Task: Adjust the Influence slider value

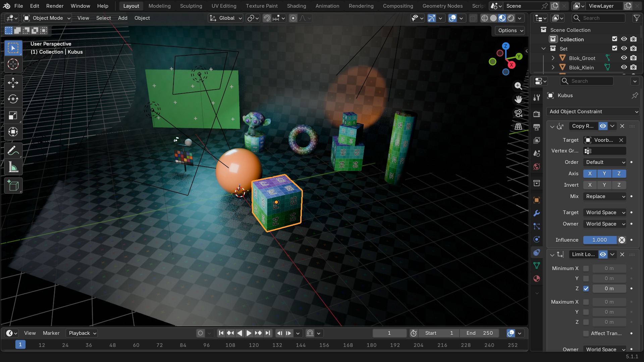Action: tap(600, 240)
